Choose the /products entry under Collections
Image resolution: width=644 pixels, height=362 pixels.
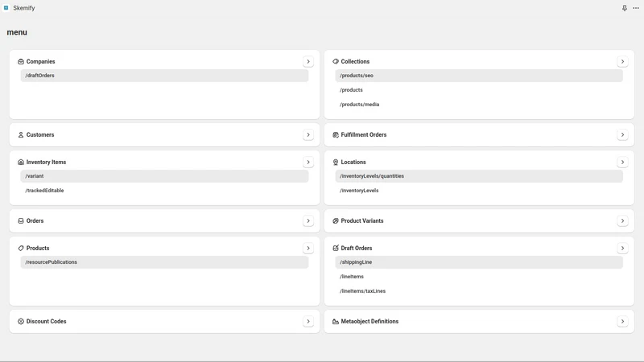pos(479,90)
